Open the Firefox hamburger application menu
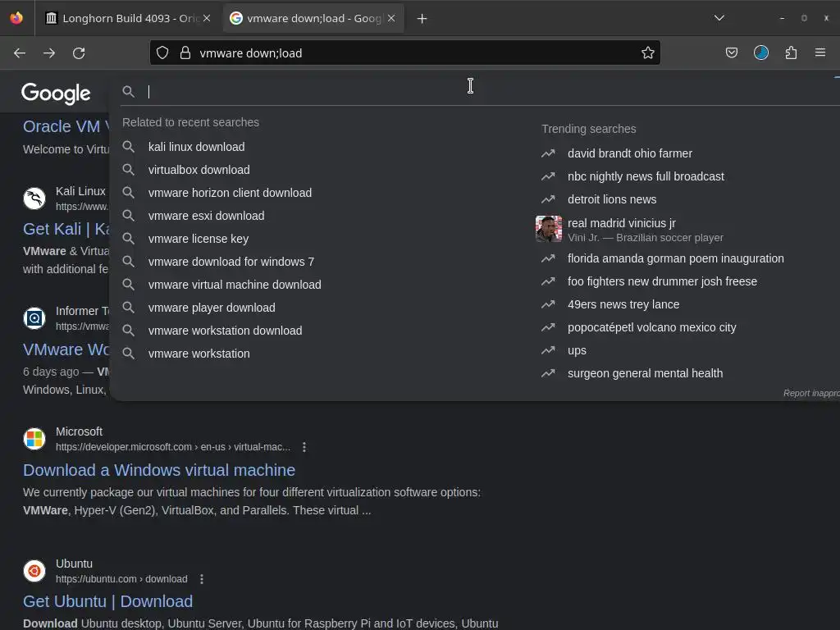 (819, 52)
